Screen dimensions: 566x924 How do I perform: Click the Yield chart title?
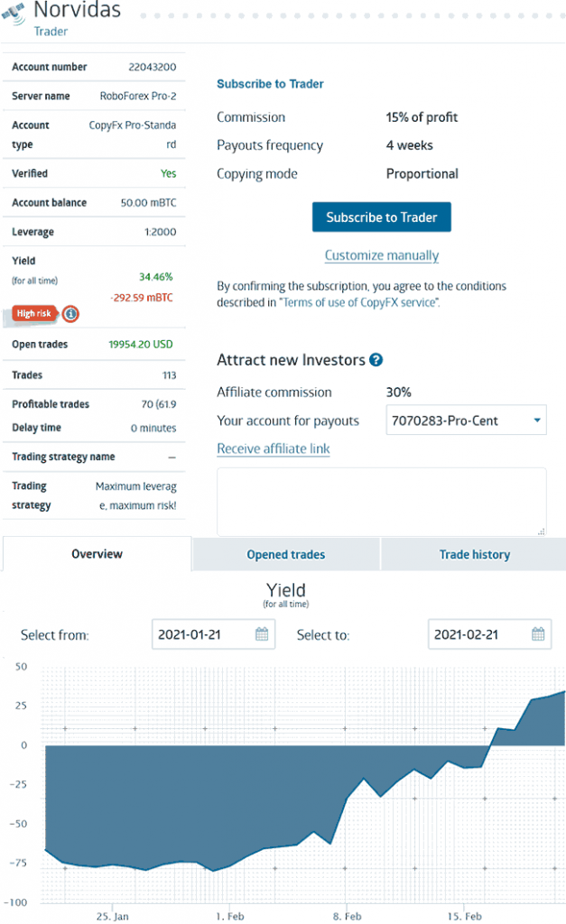[x=286, y=590]
